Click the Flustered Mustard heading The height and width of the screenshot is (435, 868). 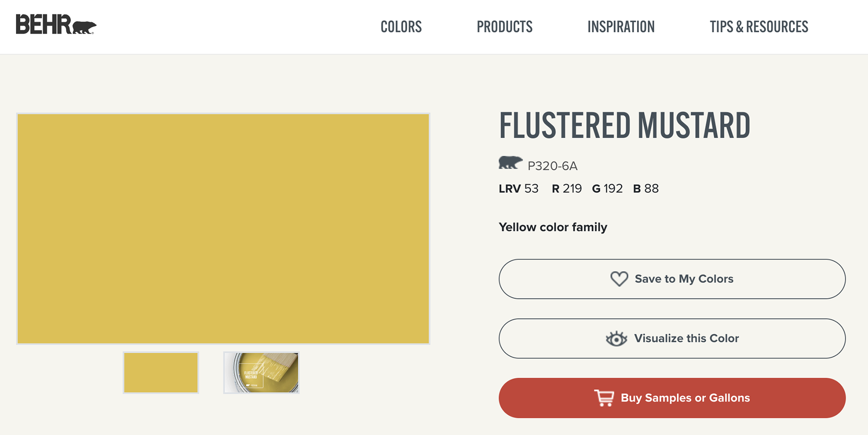pos(624,126)
